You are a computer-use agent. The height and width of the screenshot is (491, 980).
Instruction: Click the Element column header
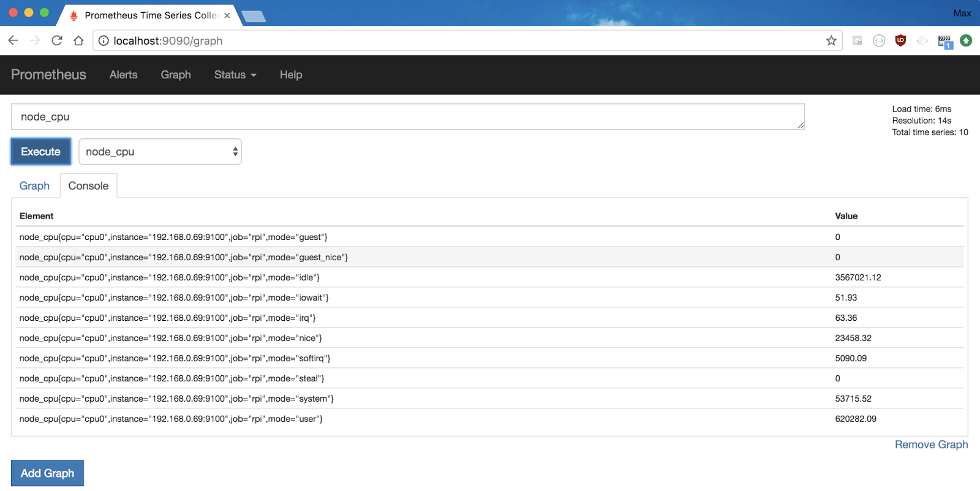click(37, 216)
